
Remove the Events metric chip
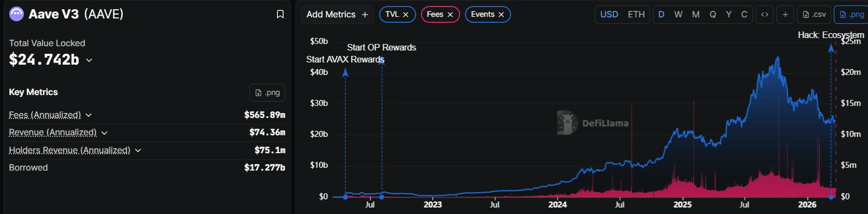pyautogui.click(x=501, y=15)
